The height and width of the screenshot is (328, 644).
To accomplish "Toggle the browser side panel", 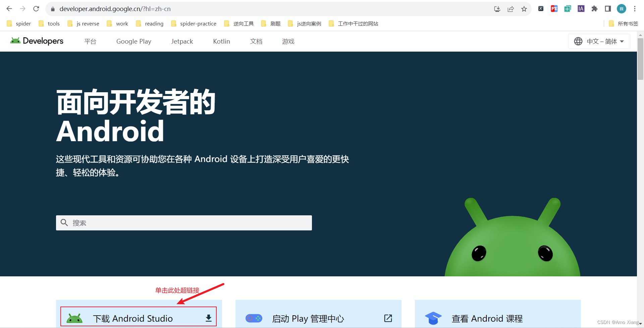I will point(608,9).
